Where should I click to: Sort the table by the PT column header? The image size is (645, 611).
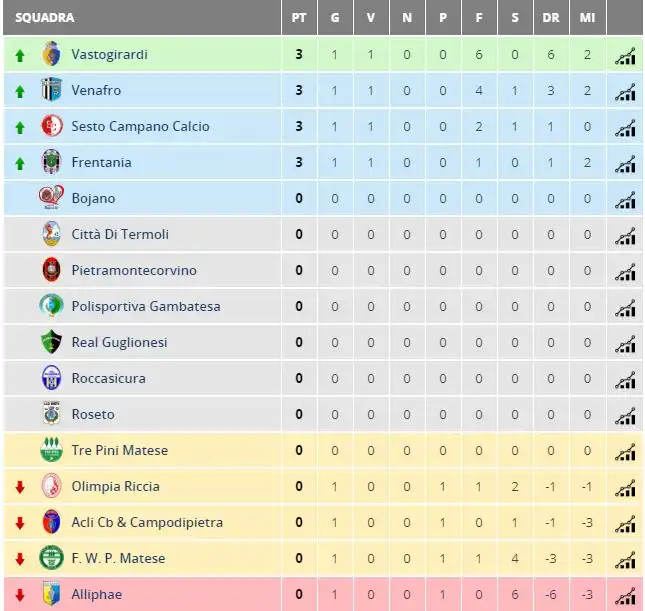coord(299,18)
